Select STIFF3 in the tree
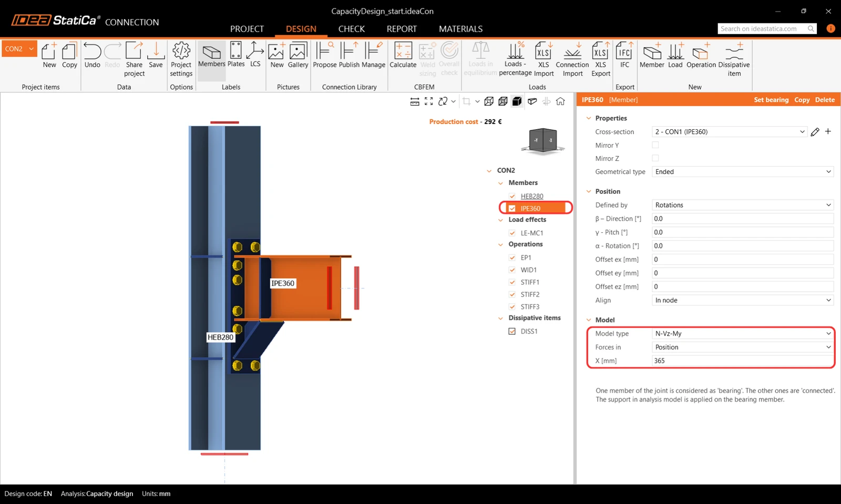 click(530, 307)
